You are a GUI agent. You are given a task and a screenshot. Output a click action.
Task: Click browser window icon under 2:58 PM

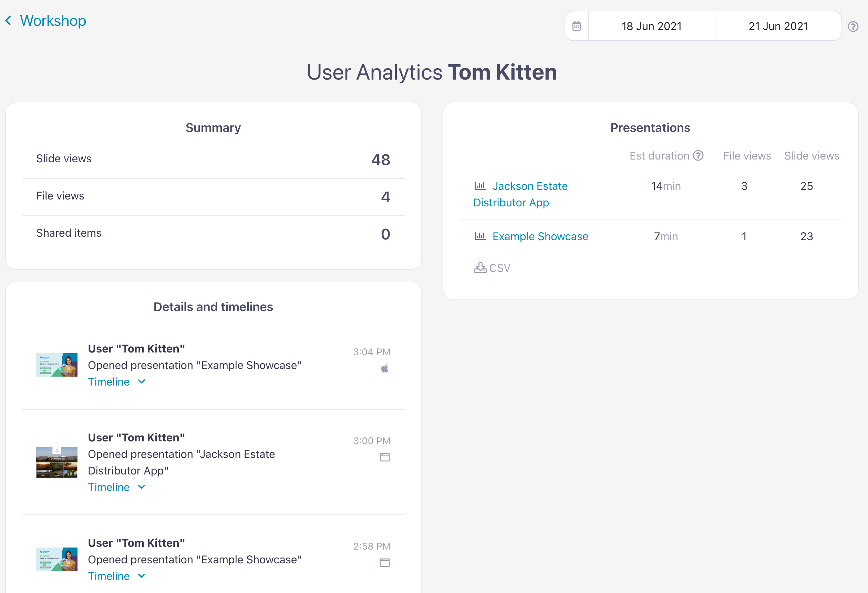click(385, 563)
